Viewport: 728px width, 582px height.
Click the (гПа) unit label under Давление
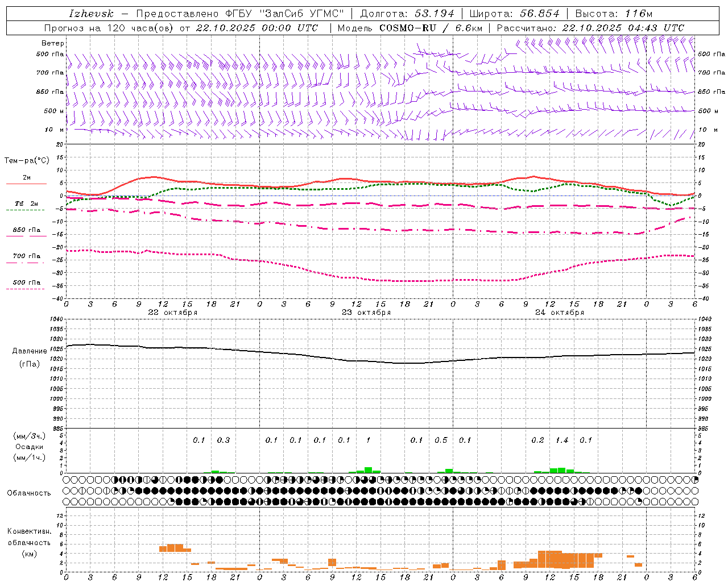tap(30, 364)
